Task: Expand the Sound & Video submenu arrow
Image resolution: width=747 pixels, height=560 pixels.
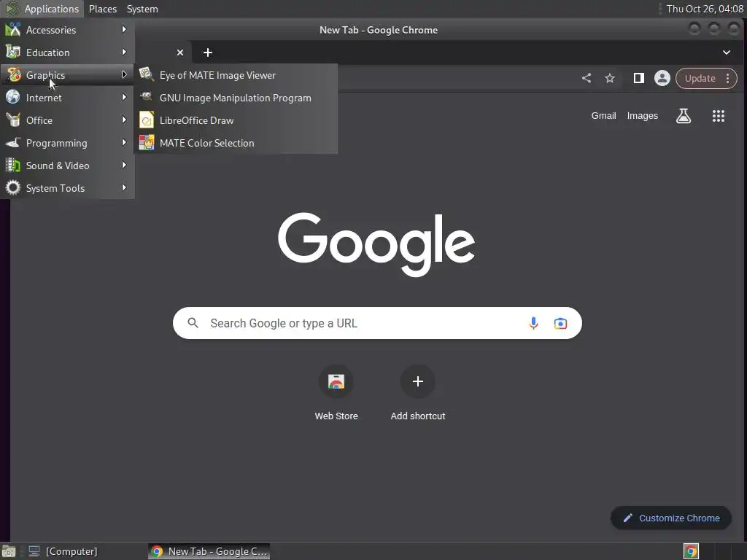Action: click(124, 165)
